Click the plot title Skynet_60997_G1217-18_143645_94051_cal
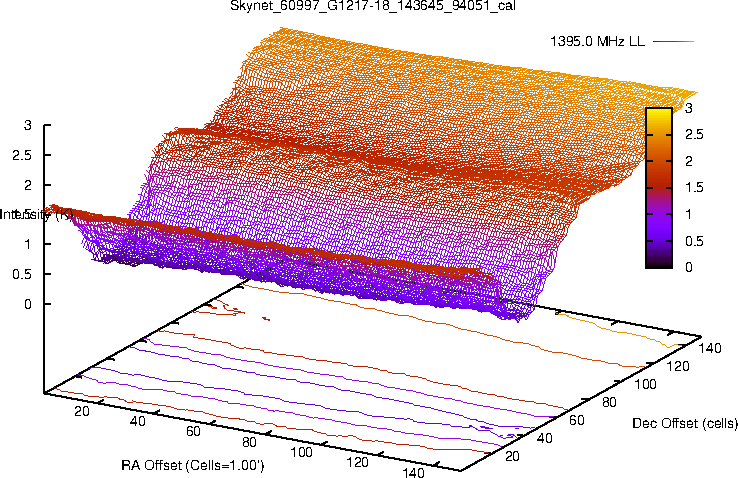The width and height of the screenshot is (738, 478). coord(373,6)
